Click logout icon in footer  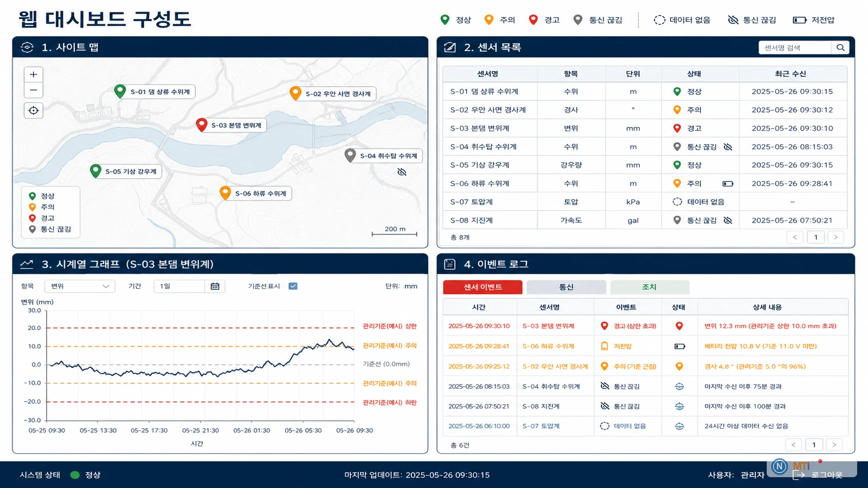799,475
